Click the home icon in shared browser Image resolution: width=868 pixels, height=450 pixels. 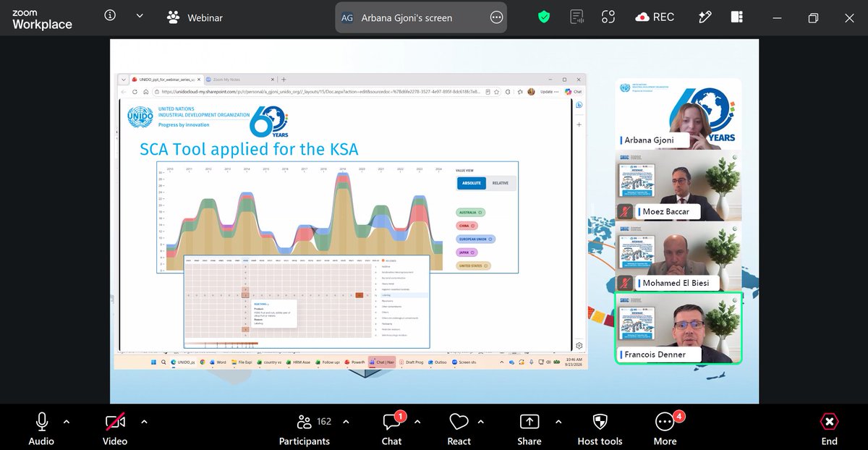point(146,92)
